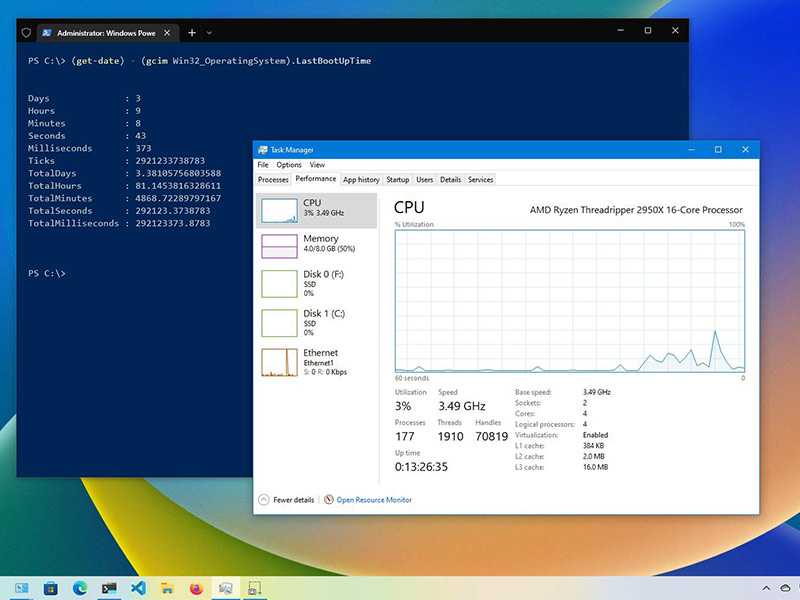The width and height of the screenshot is (800, 600).
Task: Click the Speed value 3.49 GHz
Action: [x=462, y=406]
